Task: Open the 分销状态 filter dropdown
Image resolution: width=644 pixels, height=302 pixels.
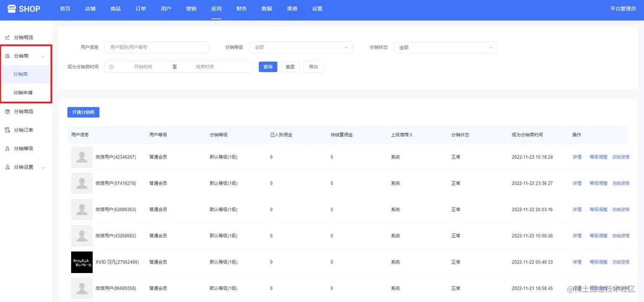Action: [445, 47]
